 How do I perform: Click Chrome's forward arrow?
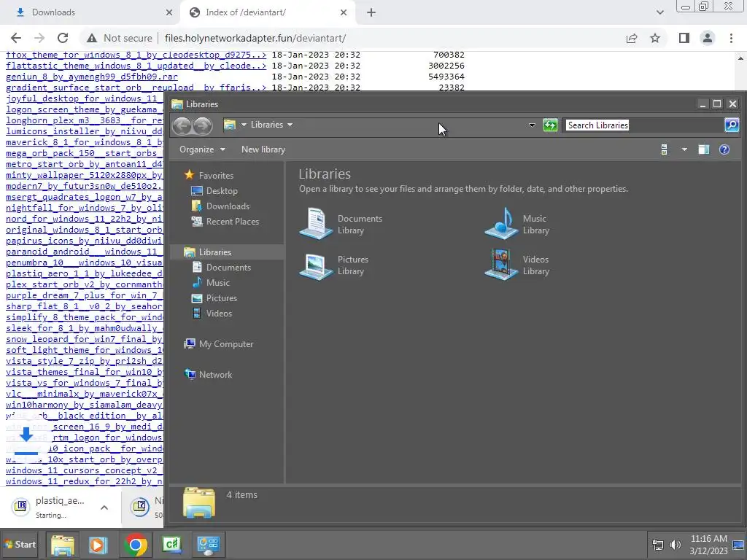point(39,38)
